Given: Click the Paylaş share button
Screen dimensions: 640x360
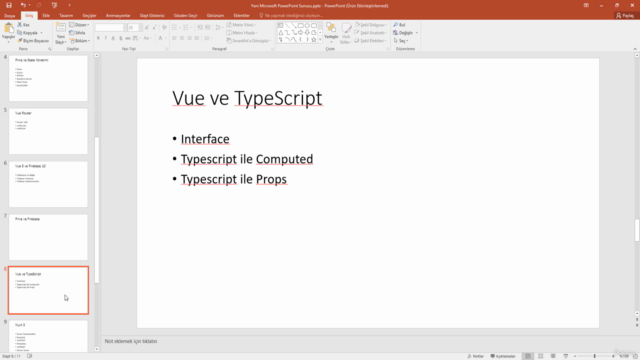Looking at the screenshot, I should pyautogui.click(x=625, y=16).
